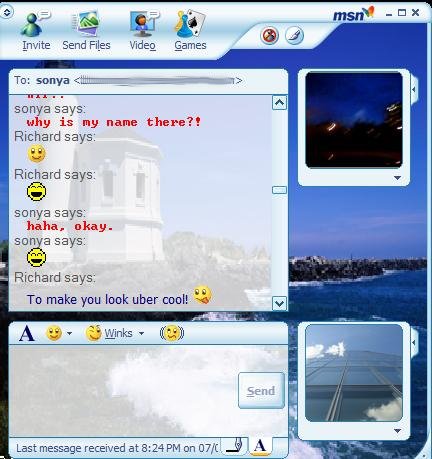Change font with the large A icon
The width and height of the screenshot is (432, 459).
[x=27, y=333]
